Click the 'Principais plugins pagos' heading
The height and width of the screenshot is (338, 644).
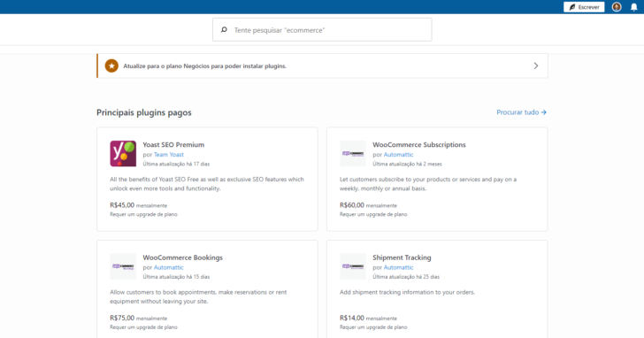tap(143, 112)
